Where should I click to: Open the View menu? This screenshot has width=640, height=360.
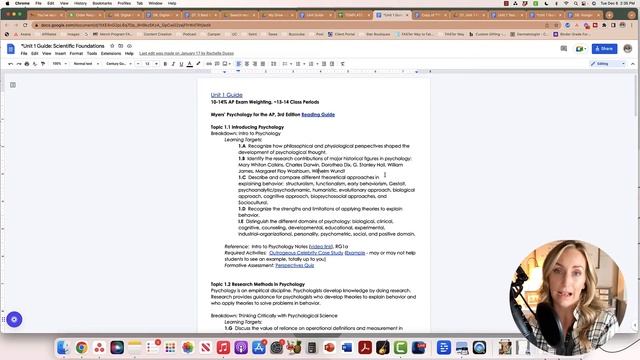pyautogui.click(x=47, y=53)
